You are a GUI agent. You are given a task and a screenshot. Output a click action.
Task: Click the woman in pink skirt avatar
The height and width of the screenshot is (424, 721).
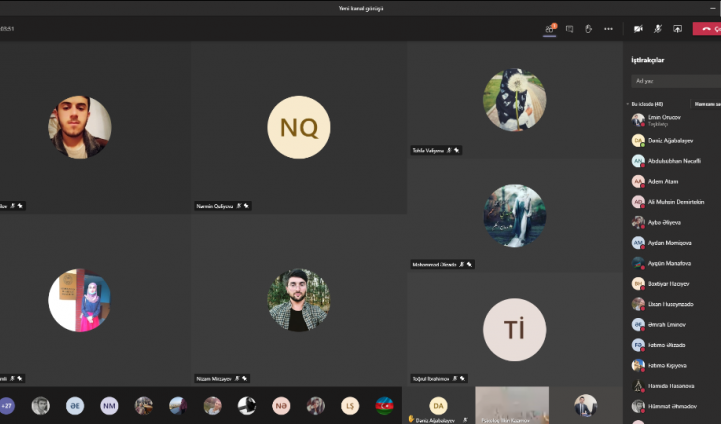point(80,300)
